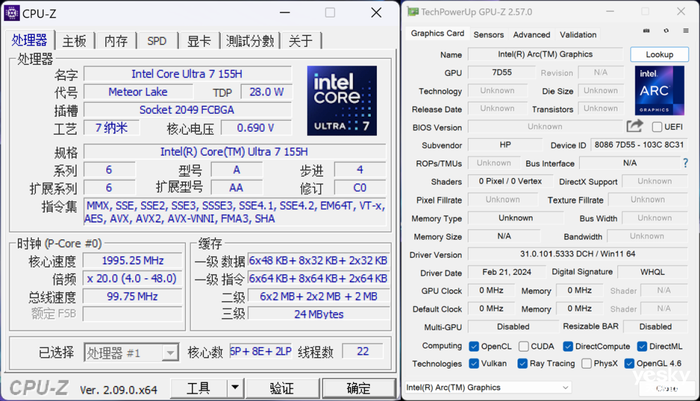Click the x 20.0 (4.0 - 48.0) multiplier value
This screenshot has width=700, height=401.
tap(133, 278)
